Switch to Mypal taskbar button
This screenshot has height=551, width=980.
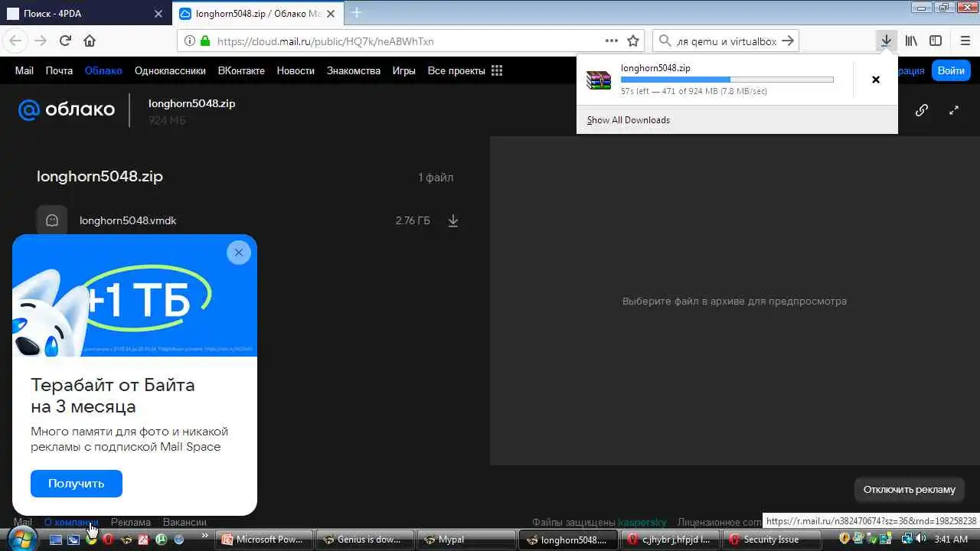(x=466, y=540)
